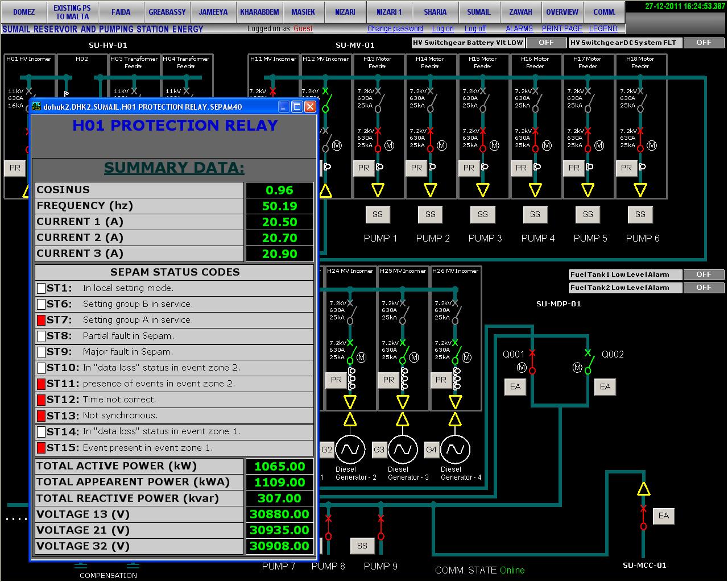Click the SS button above PUMP 1

point(378,214)
